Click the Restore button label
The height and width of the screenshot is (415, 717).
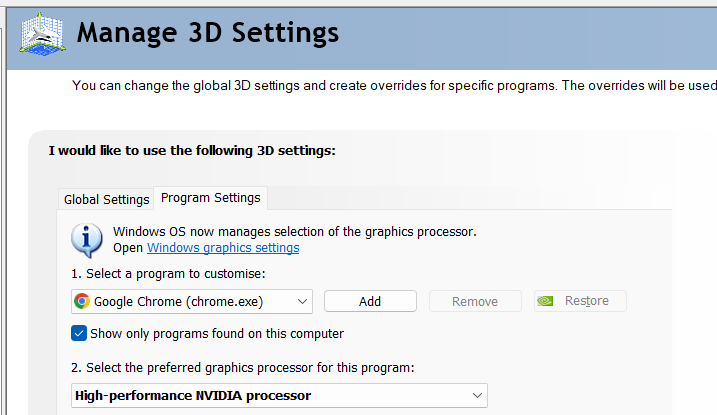click(587, 301)
